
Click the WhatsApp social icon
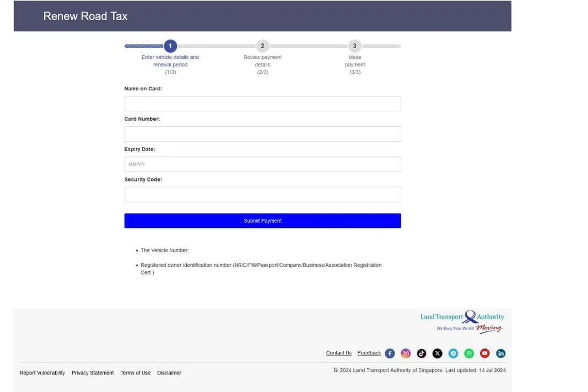click(469, 353)
